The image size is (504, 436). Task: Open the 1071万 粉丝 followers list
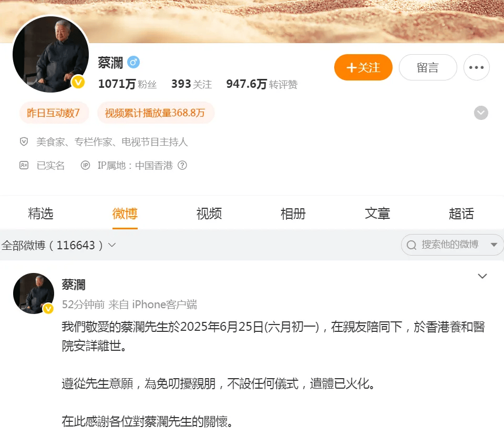point(127,84)
